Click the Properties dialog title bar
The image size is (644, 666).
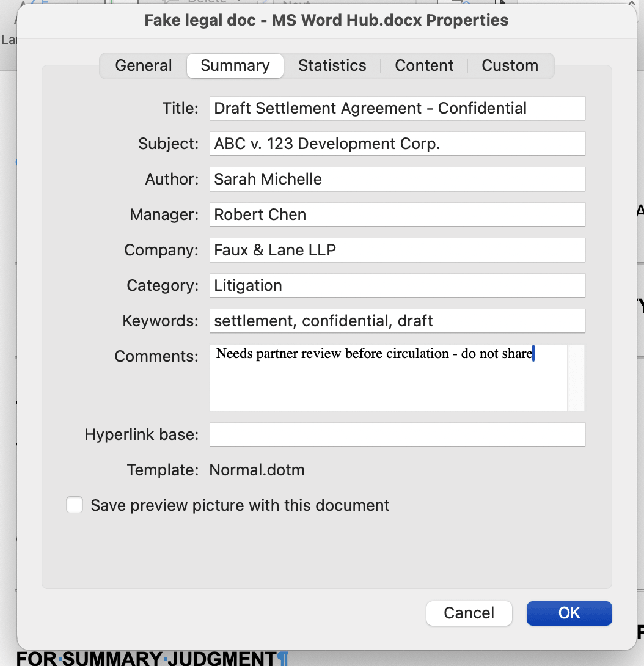(x=326, y=21)
